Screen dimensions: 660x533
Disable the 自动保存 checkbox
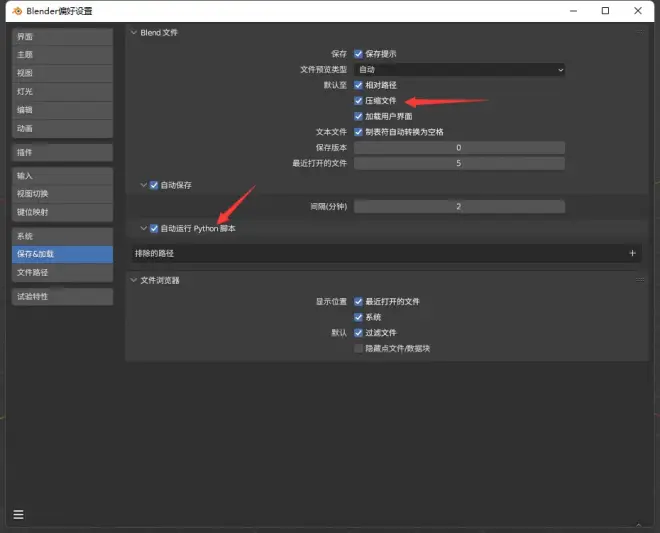tap(154, 185)
